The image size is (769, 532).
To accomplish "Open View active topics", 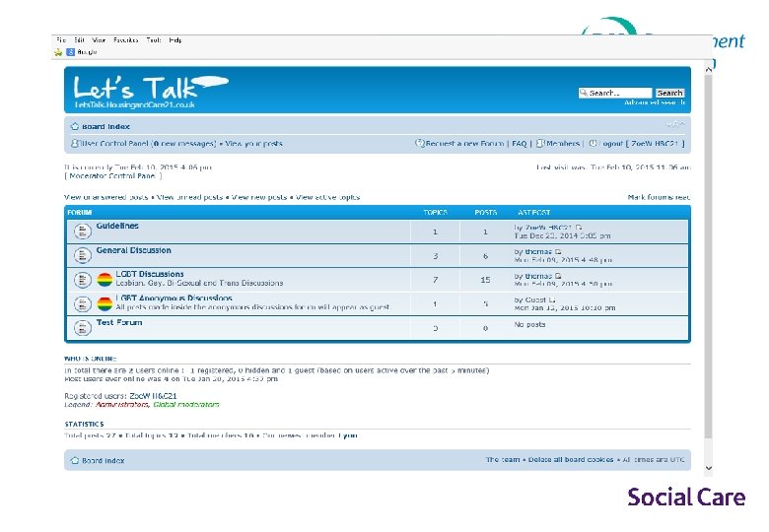I will 327,197.
